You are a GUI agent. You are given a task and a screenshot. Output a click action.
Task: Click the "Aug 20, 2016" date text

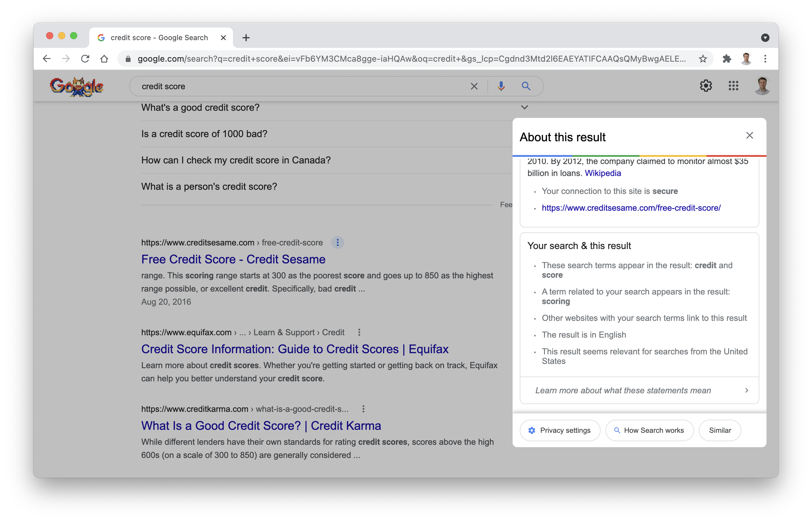166,302
